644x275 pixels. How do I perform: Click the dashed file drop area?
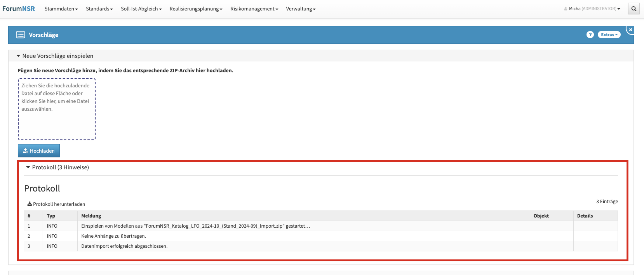click(x=57, y=109)
